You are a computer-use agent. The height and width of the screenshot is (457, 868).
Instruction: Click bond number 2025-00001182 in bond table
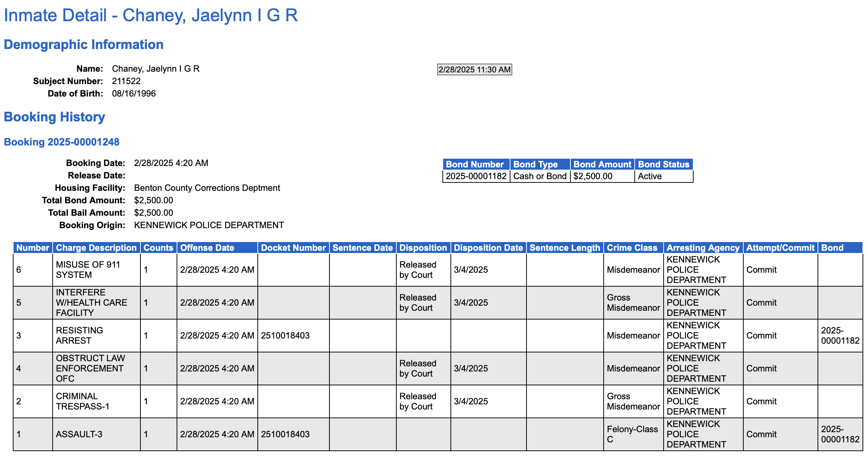pos(476,176)
